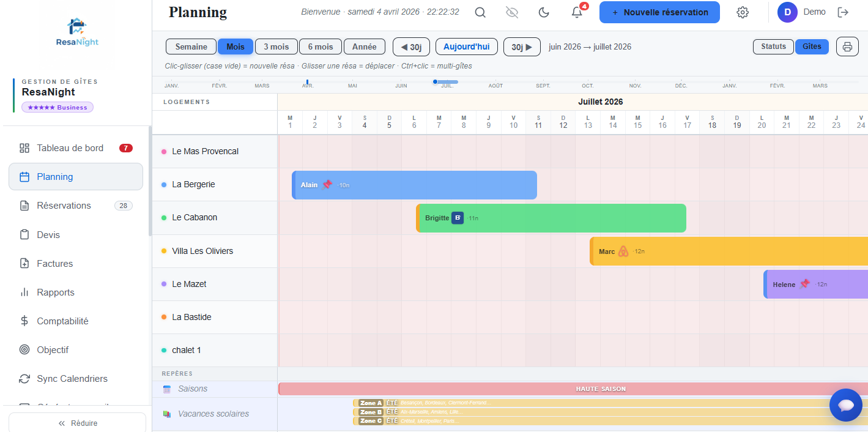
Task: Create a Nouvelle réservation
Action: click(659, 12)
